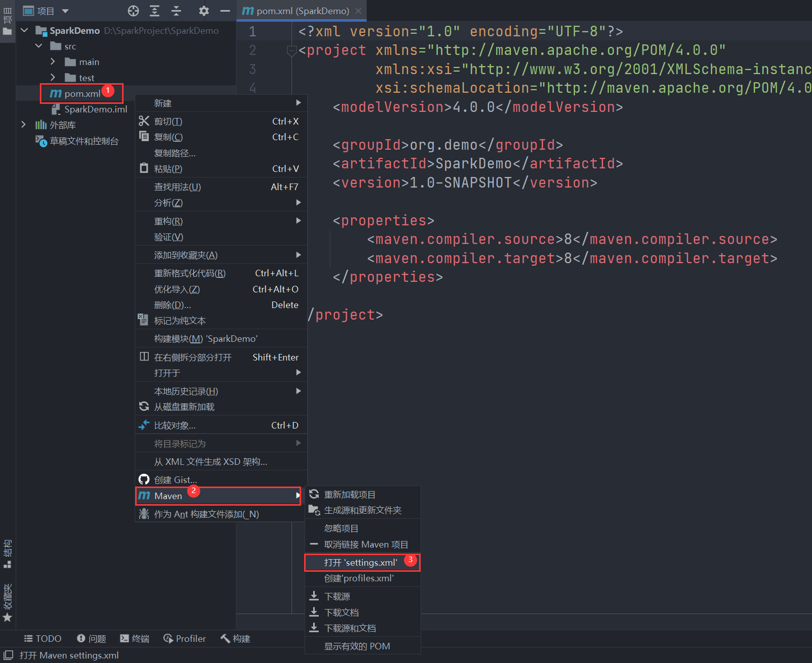Choose 标记为纯文本 menu entry
The image size is (812, 663).
pyautogui.click(x=221, y=321)
